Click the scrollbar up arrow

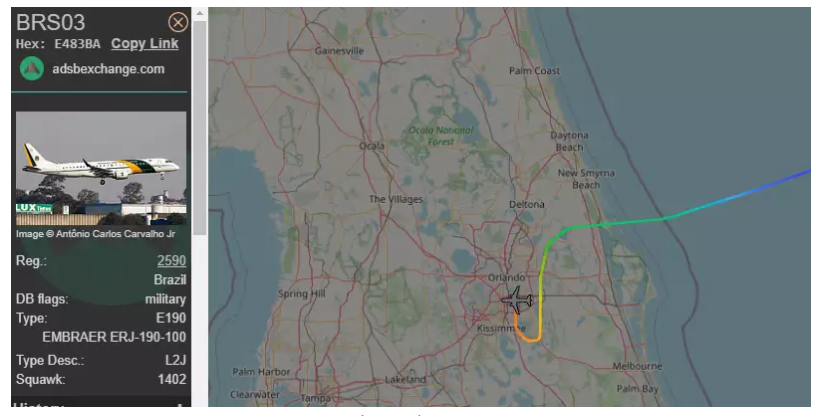199,13
